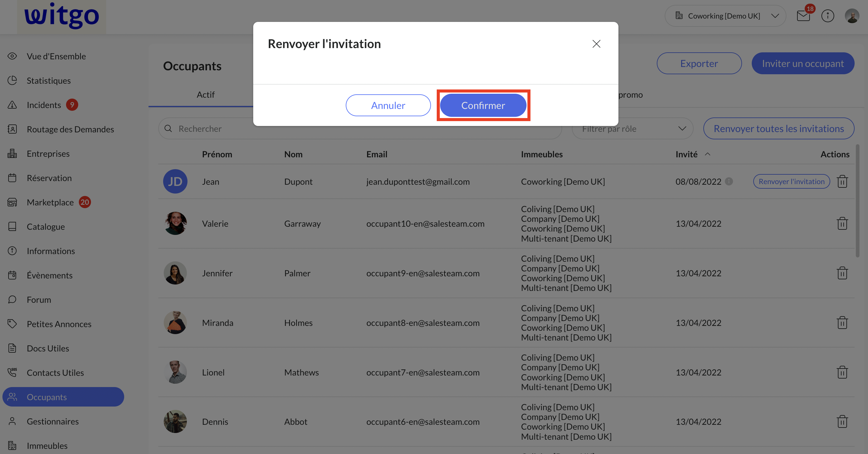Confirm resending the invitation

pyautogui.click(x=483, y=105)
